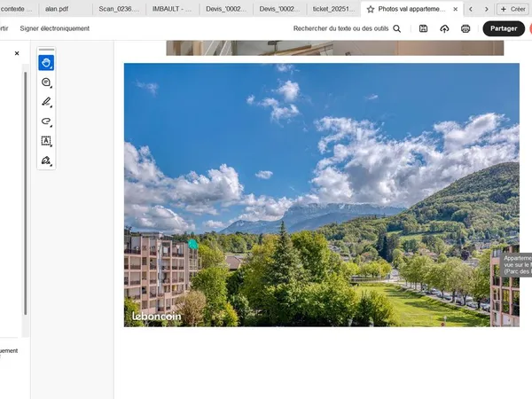The width and height of the screenshot is (532, 399).
Task: Click the search magnifier icon
Action: 397,29
